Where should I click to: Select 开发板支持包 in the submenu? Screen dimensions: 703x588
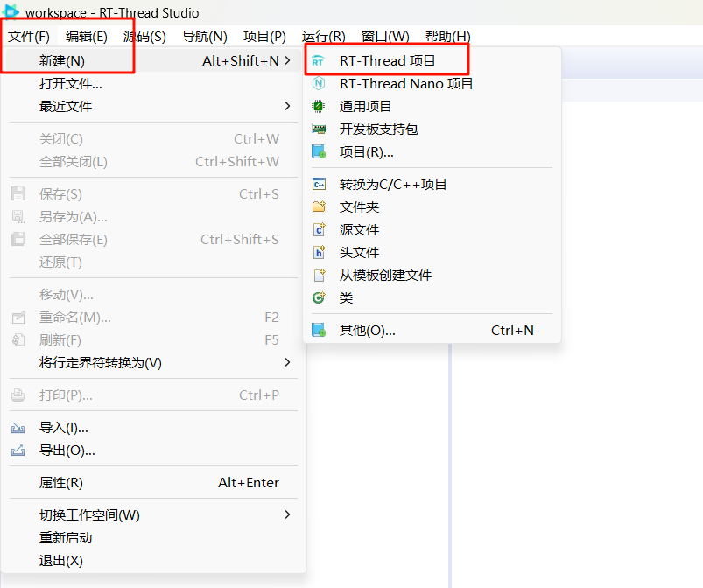432,129
